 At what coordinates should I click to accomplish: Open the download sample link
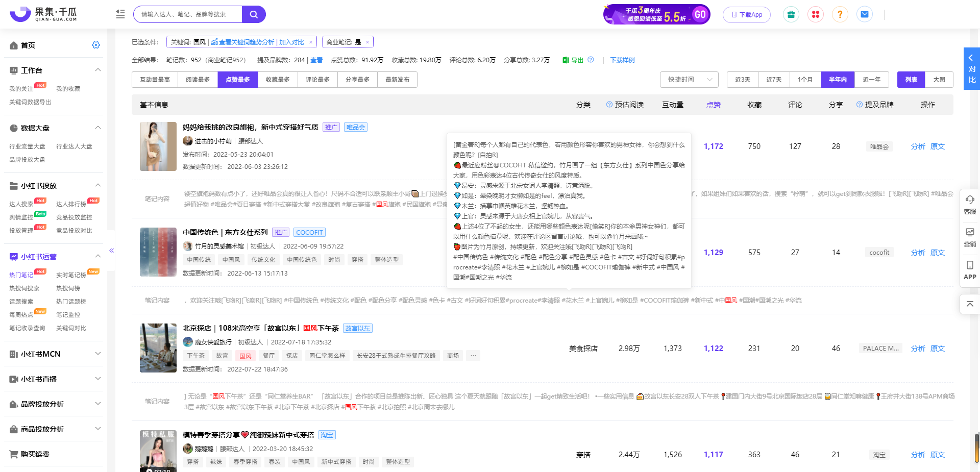[622, 60]
